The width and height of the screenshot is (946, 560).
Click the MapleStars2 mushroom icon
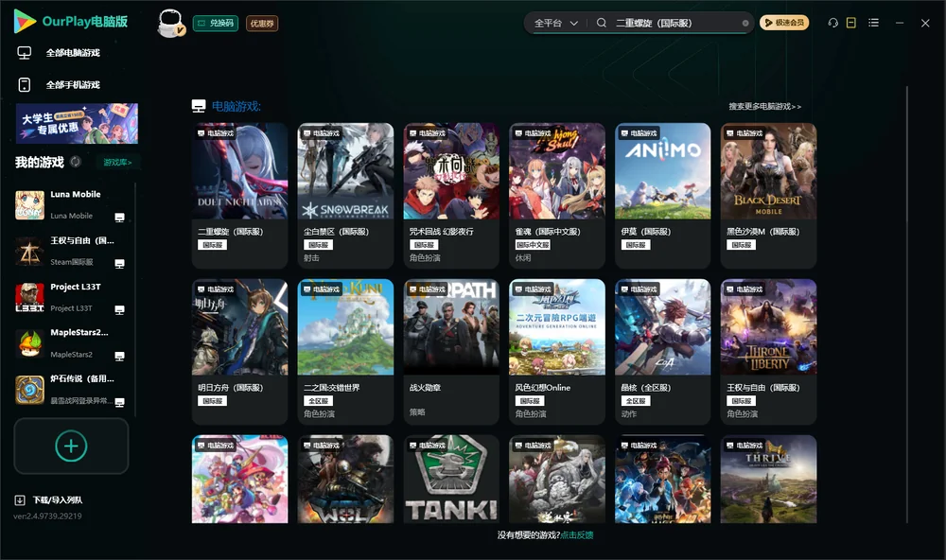[x=29, y=344]
